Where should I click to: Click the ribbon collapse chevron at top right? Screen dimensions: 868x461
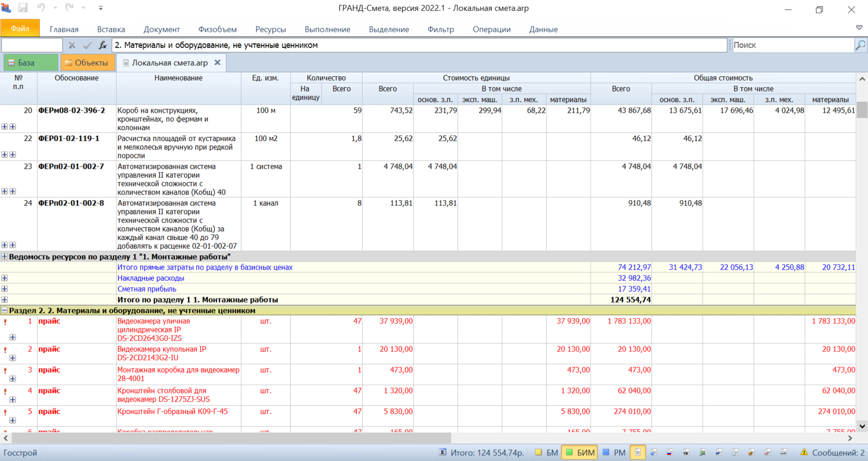[x=859, y=28]
